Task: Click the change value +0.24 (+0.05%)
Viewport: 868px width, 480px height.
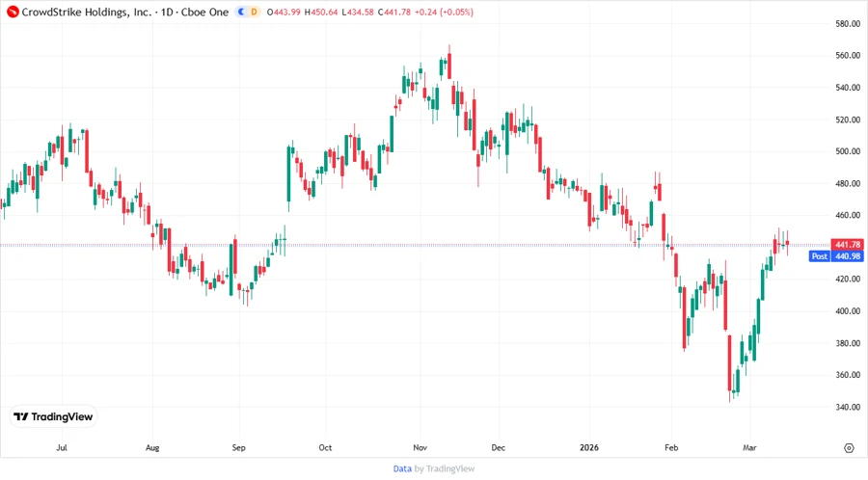Action: point(444,13)
